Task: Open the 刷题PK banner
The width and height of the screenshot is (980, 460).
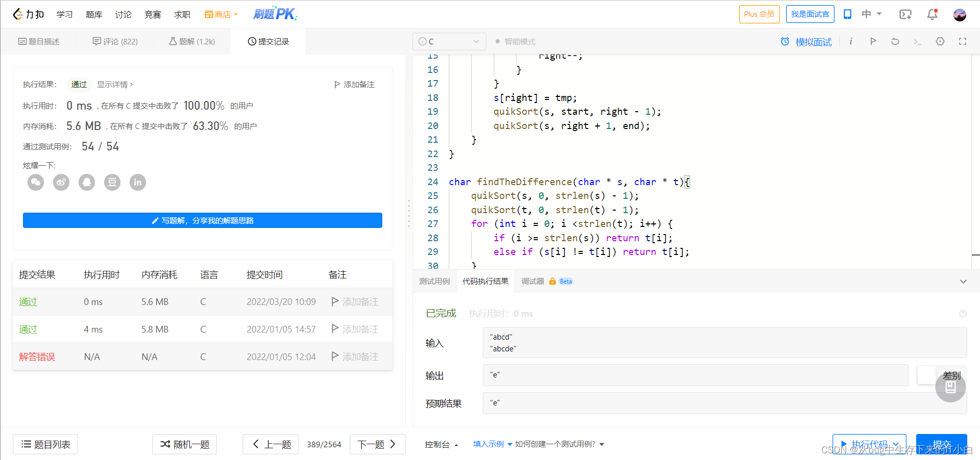Action: [x=275, y=14]
